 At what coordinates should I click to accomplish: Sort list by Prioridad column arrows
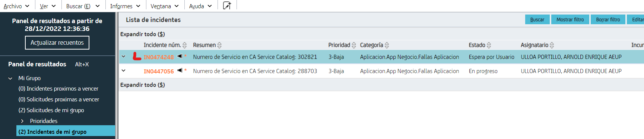[354, 45]
